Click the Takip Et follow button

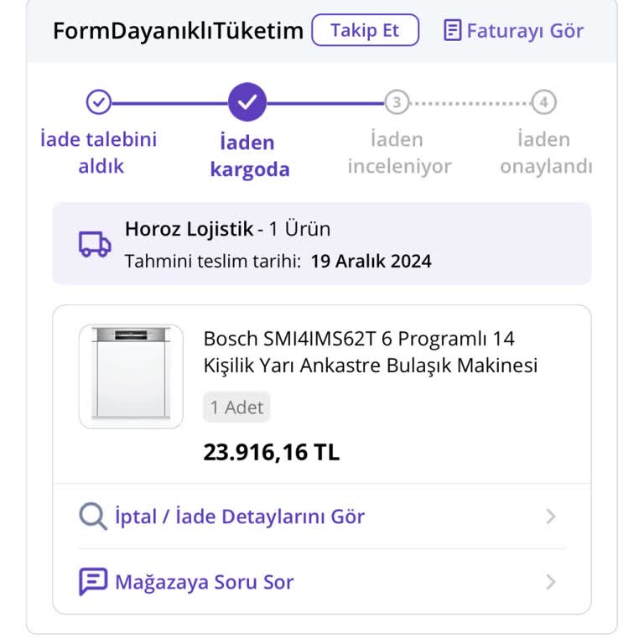pyautogui.click(x=365, y=30)
